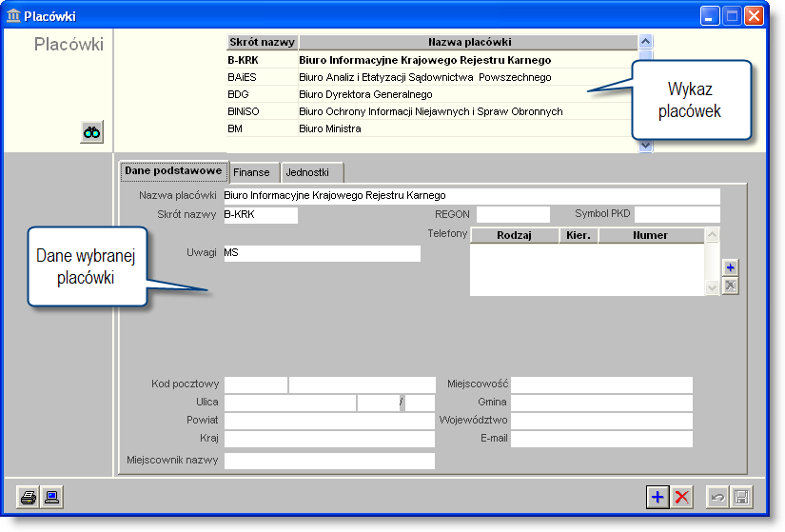This screenshot has height=532, width=785.
Task: Click the Placówki window title icon
Action: [x=13, y=16]
